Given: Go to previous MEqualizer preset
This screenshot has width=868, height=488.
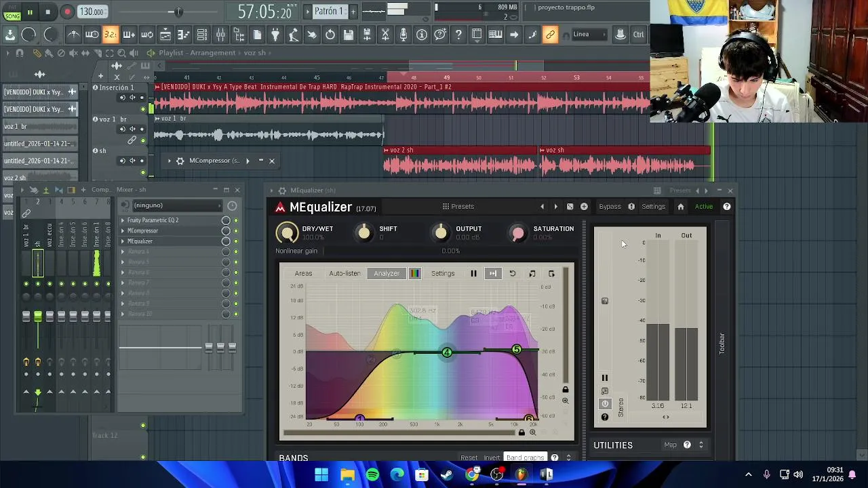Looking at the screenshot, I should coord(542,207).
